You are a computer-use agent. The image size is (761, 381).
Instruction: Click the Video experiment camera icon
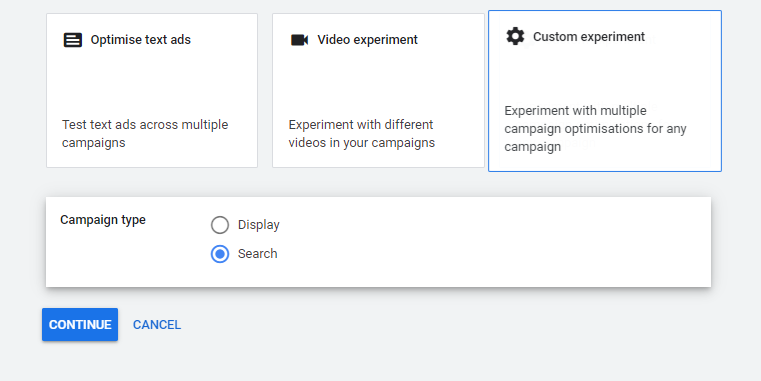point(299,40)
